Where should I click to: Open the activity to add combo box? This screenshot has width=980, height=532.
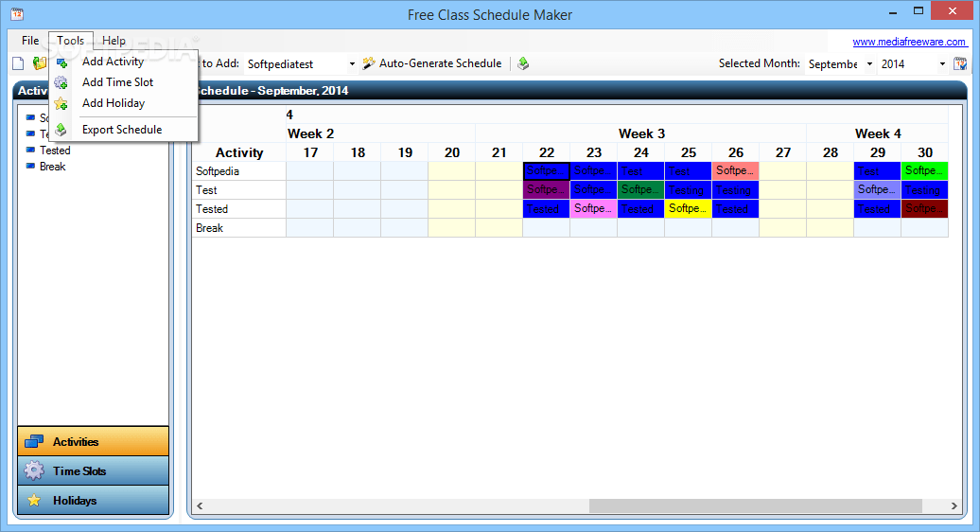point(352,63)
